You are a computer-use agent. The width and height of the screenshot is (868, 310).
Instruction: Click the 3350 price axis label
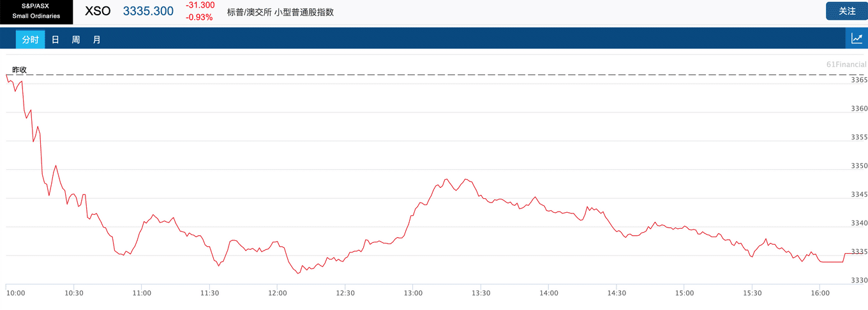(x=859, y=166)
